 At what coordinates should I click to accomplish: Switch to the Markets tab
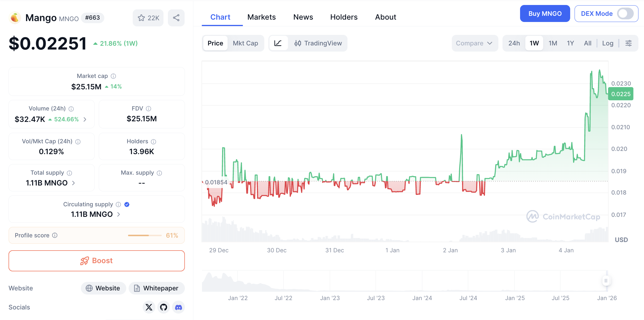tap(261, 17)
